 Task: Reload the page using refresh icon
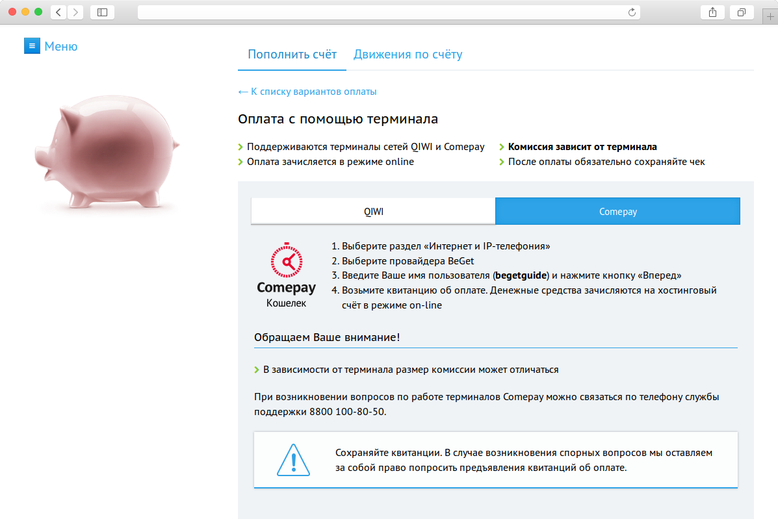tap(632, 12)
